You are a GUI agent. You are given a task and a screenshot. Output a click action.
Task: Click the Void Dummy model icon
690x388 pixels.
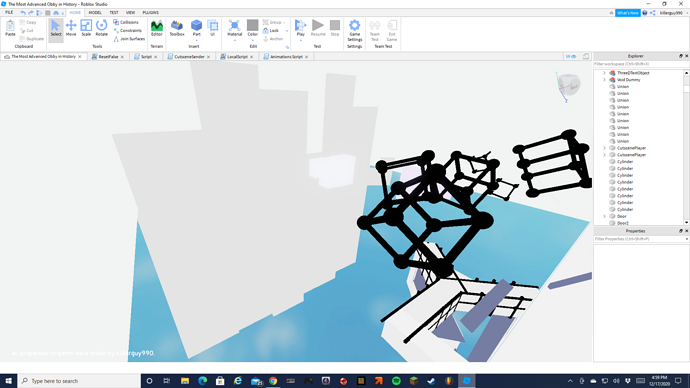[612, 80]
